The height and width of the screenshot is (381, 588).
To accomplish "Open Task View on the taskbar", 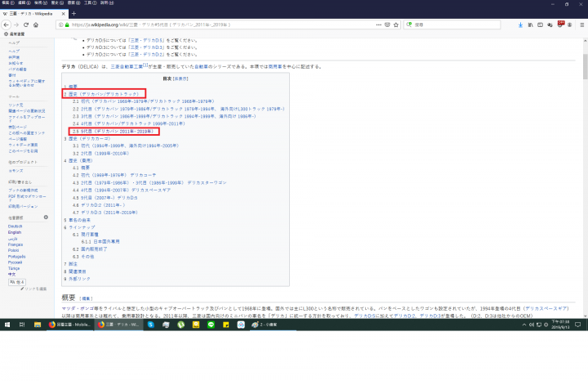I will 22,325.
